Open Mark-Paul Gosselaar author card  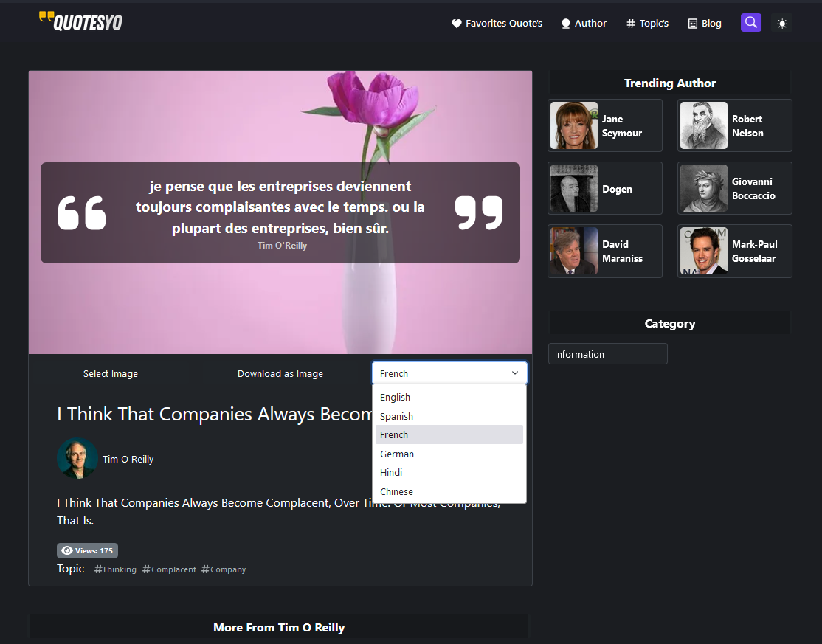click(734, 251)
